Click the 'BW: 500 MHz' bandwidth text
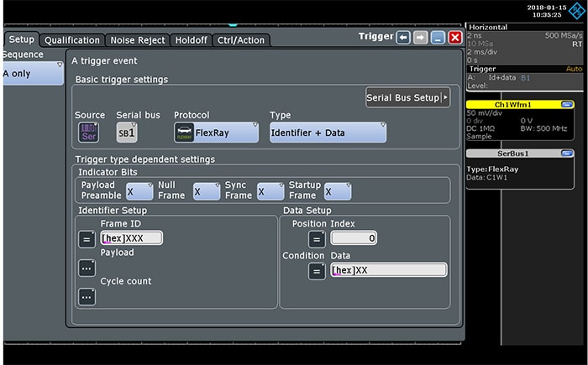Viewport: 588px width, 365px height. 543,128
